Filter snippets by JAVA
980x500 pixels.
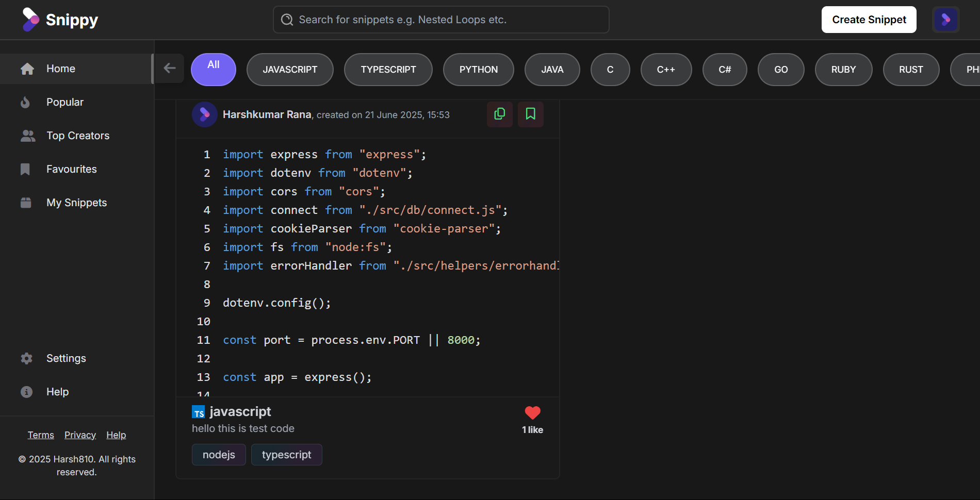(552, 70)
